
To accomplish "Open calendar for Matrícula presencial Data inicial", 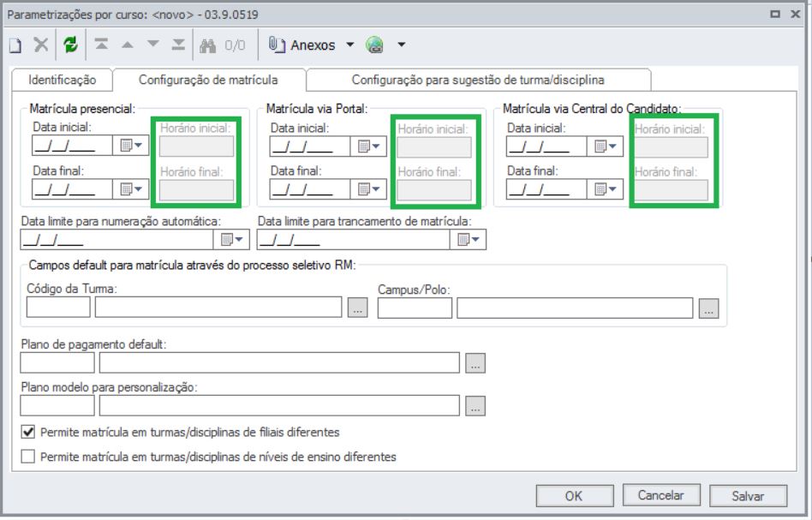I will 131,146.
